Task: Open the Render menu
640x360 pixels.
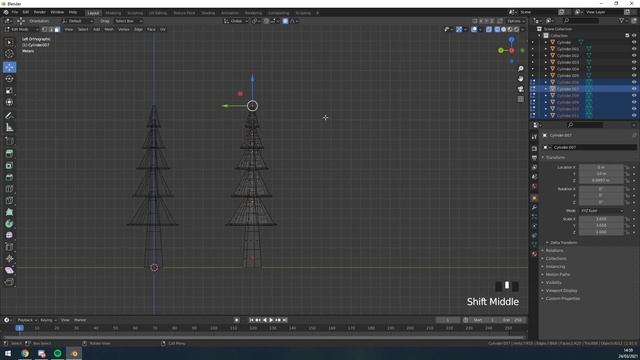Action: 40,12
